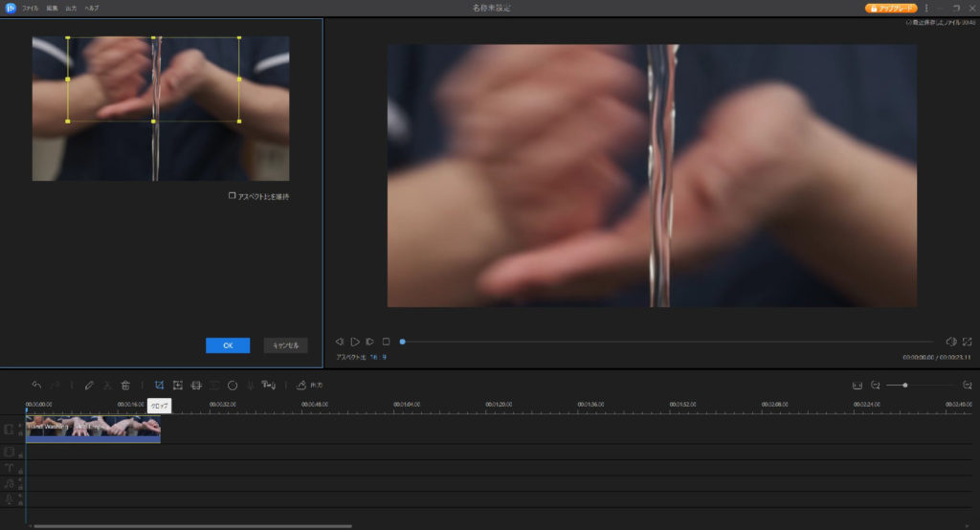
Task: Click the bottom-right crop handle
Action: click(x=239, y=121)
